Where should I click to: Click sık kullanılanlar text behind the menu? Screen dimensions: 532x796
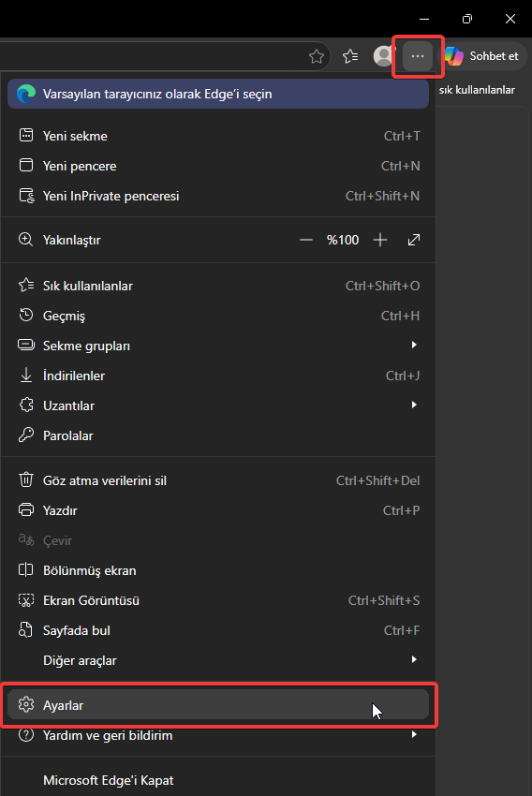(x=477, y=90)
